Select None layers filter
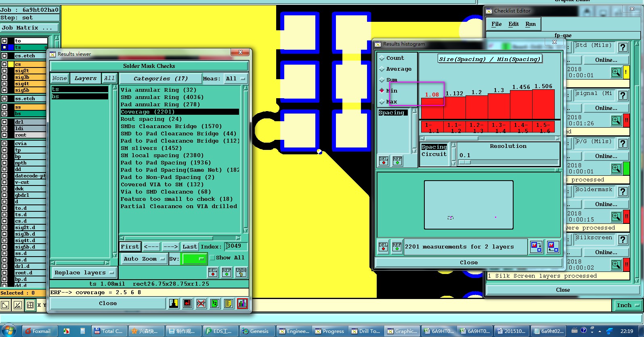This screenshot has height=337, width=644. tap(59, 78)
